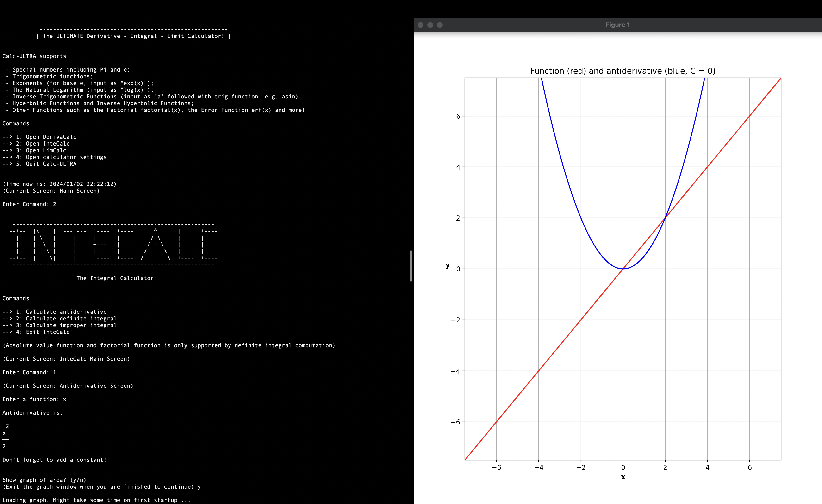Click the 'Absolute value function and factorial' note

click(x=169, y=346)
